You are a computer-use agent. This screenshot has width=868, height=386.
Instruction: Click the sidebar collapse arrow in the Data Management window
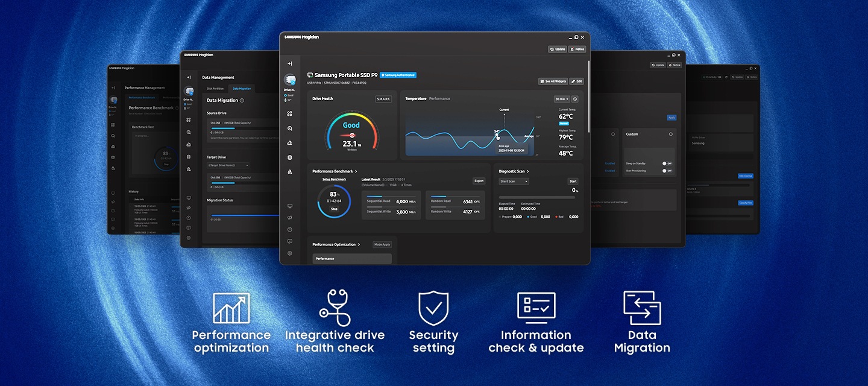(189, 77)
